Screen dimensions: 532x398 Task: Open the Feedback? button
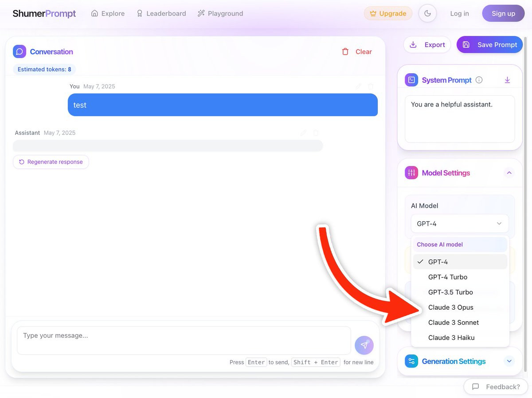[x=496, y=386]
